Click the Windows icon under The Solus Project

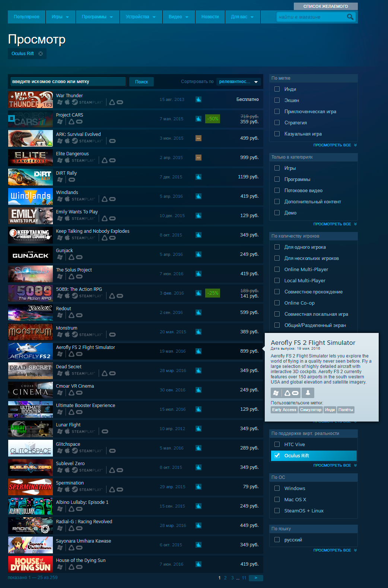click(60, 276)
